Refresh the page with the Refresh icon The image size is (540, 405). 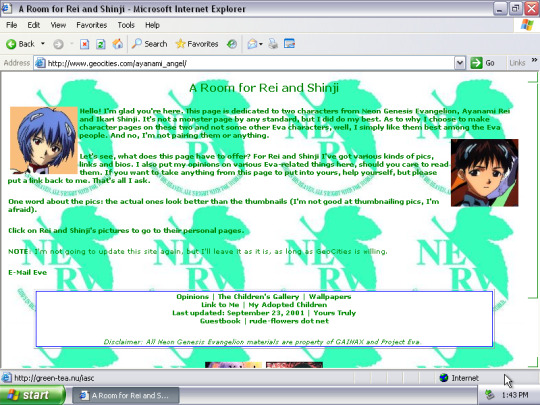pyautogui.click(x=101, y=44)
